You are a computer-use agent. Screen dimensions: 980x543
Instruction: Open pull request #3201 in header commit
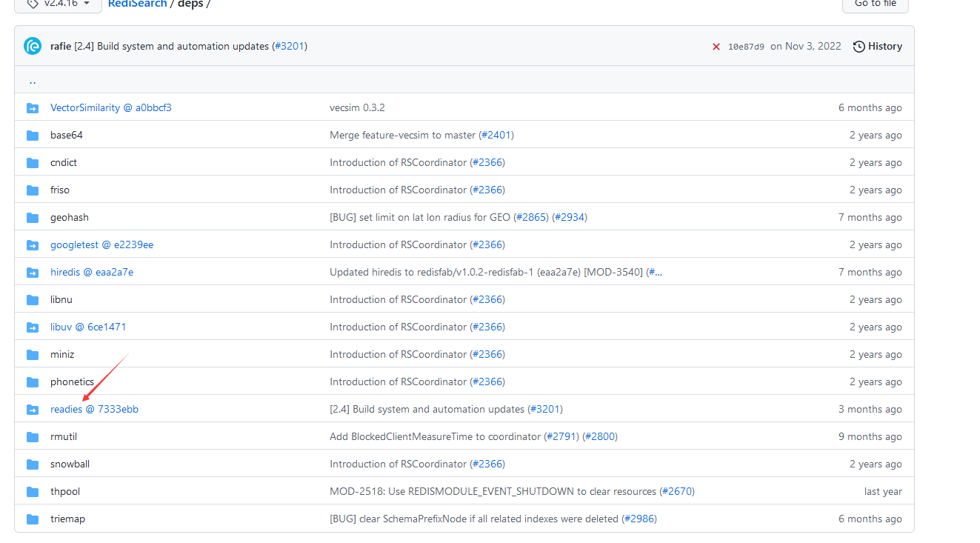click(289, 46)
